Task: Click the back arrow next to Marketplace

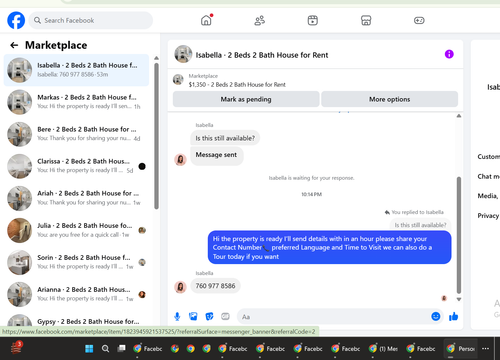Action: coord(14,45)
